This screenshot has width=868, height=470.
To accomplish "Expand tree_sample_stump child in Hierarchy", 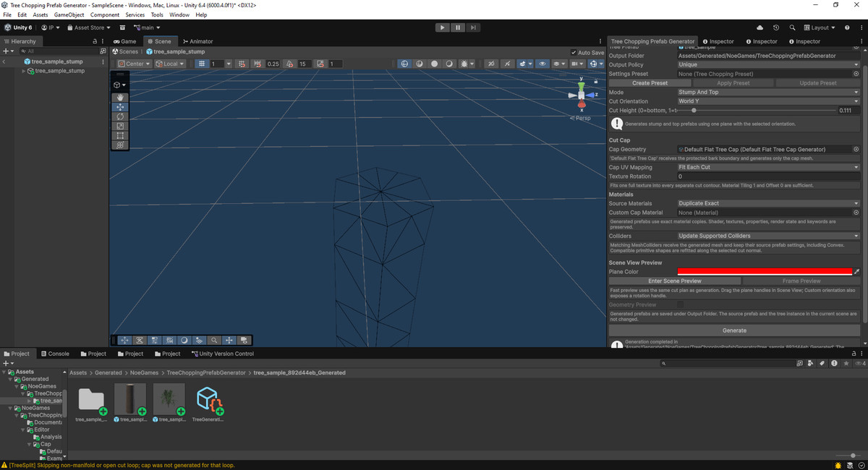I will (x=24, y=71).
